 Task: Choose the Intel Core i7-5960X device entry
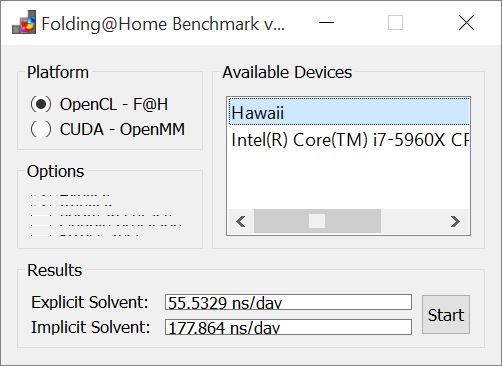point(349,140)
